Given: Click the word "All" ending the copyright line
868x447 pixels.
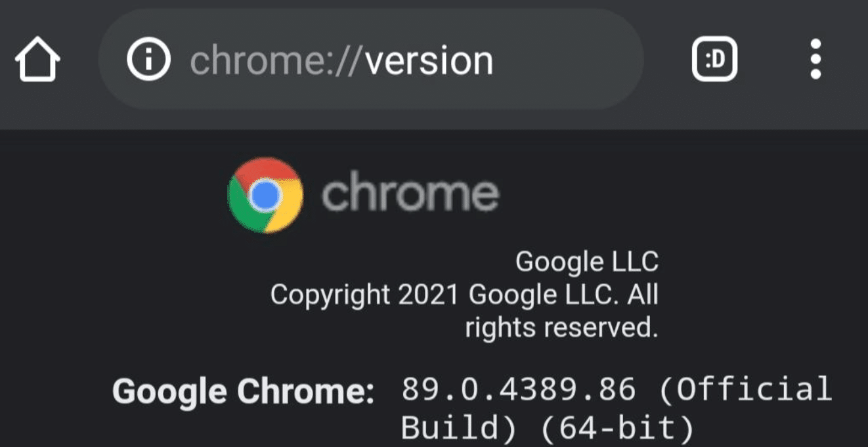Looking at the screenshot, I should (x=642, y=295).
